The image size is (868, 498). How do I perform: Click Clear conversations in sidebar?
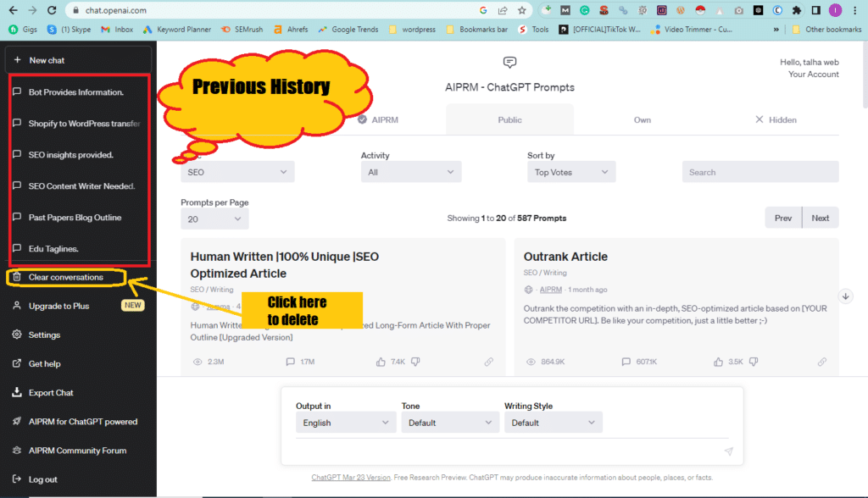coord(66,277)
